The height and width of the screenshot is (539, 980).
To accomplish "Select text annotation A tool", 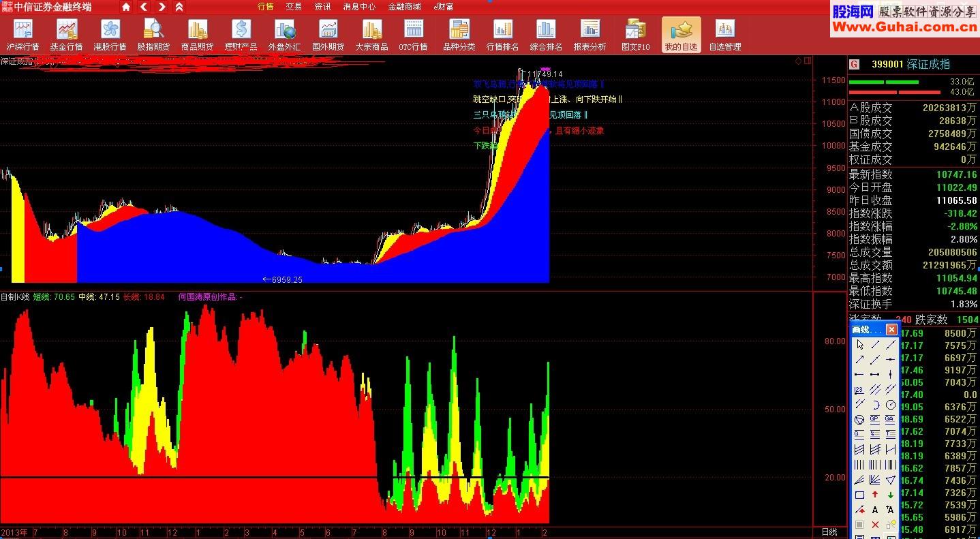I will [875, 510].
